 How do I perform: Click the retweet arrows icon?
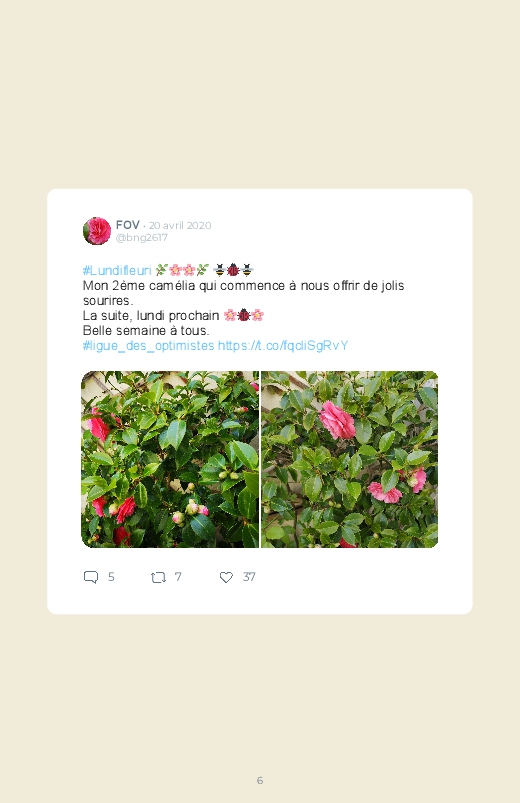(x=158, y=578)
